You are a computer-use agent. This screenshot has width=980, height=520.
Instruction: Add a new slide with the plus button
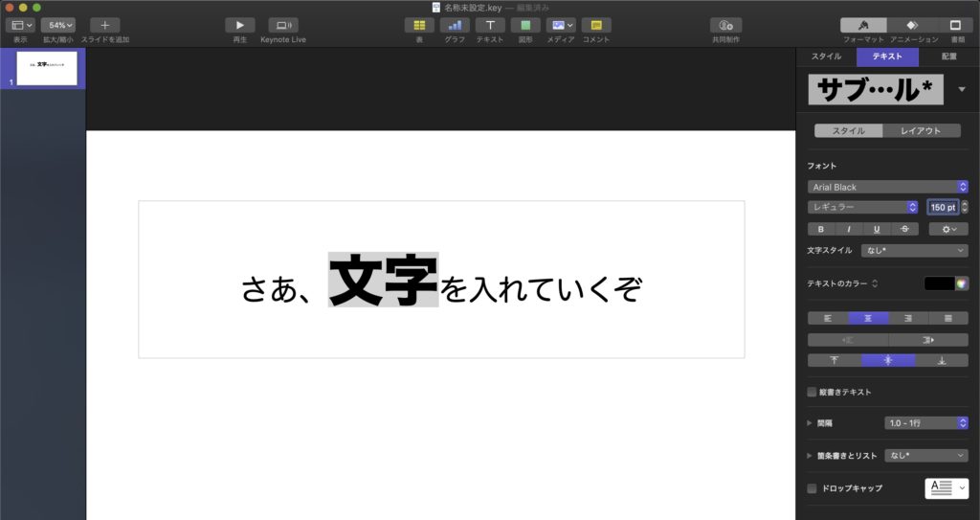pos(104,25)
